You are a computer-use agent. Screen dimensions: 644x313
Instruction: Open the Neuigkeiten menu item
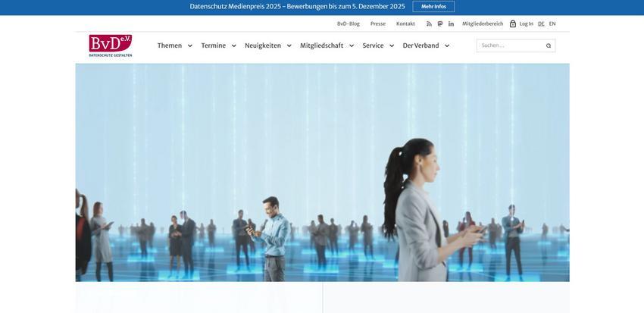click(263, 45)
